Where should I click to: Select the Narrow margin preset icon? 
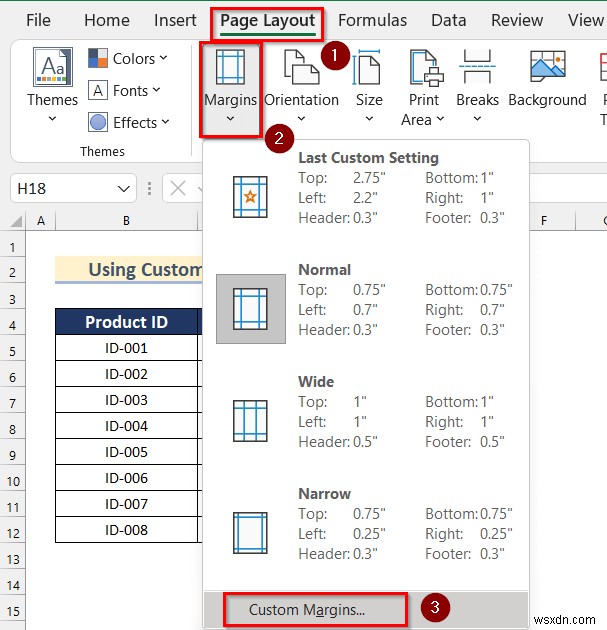coord(250,533)
